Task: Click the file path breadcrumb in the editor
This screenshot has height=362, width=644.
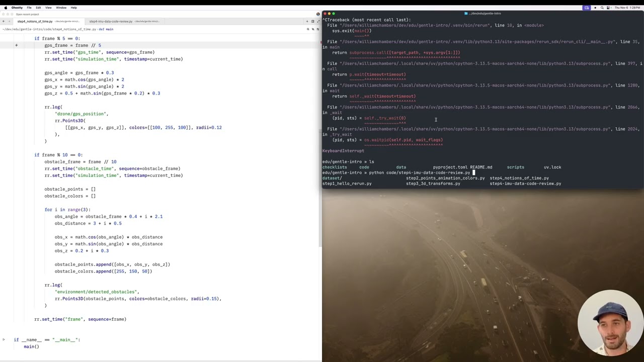Action: tap(49, 29)
